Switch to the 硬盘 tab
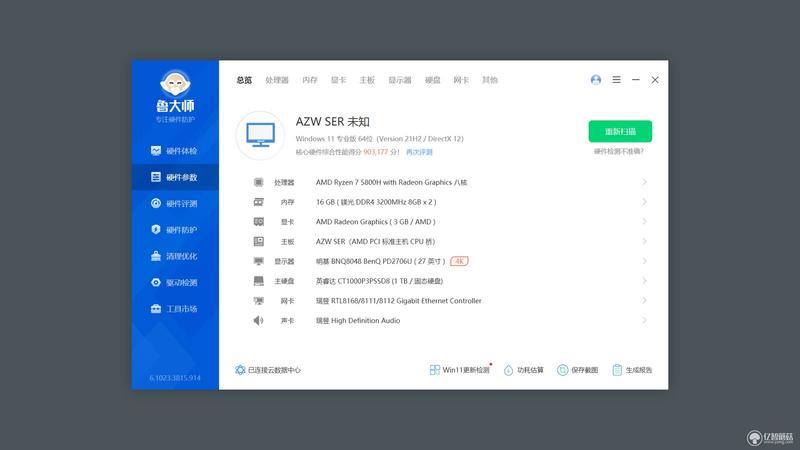Viewport: 800px width, 450px height. [433, 80]
